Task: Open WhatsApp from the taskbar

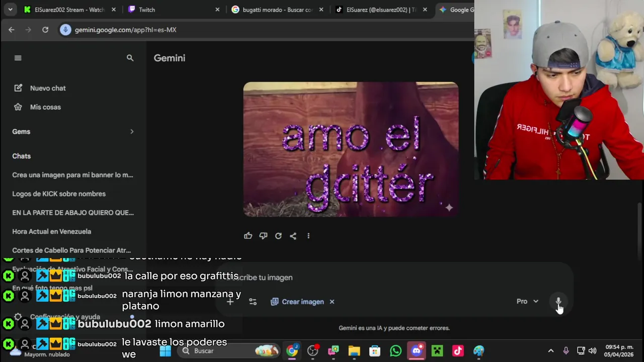Action: click(x=395, y=351)
